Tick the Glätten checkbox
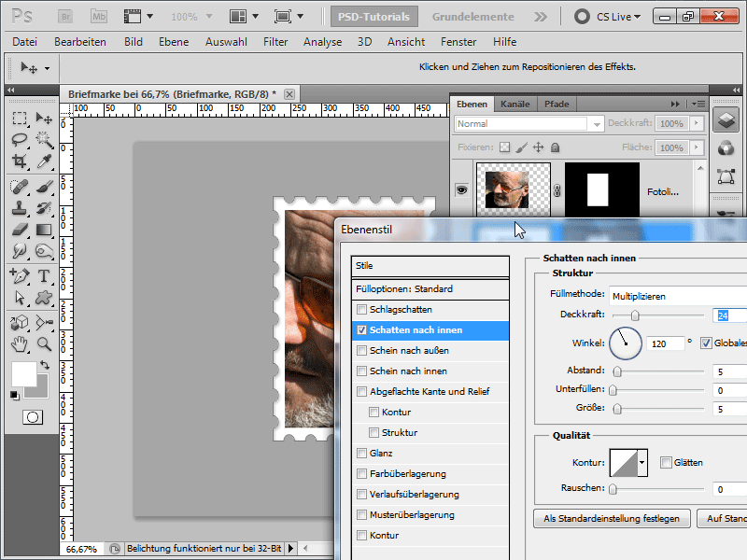 pyautogui.click(x=666, y=462)
